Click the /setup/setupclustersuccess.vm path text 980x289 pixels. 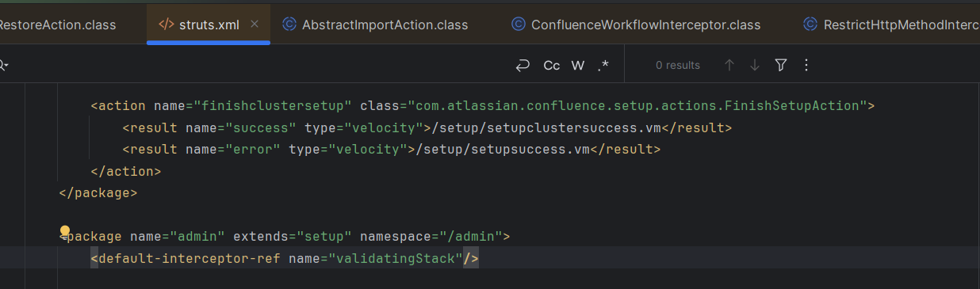click(x=546, y=127)
